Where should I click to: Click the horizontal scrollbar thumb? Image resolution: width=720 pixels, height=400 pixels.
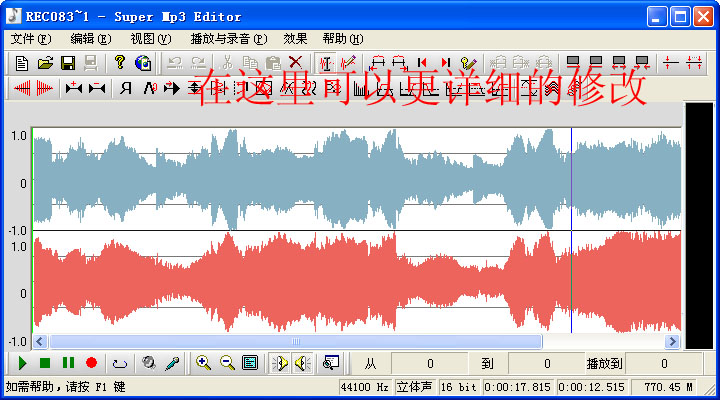click(296, 341)
